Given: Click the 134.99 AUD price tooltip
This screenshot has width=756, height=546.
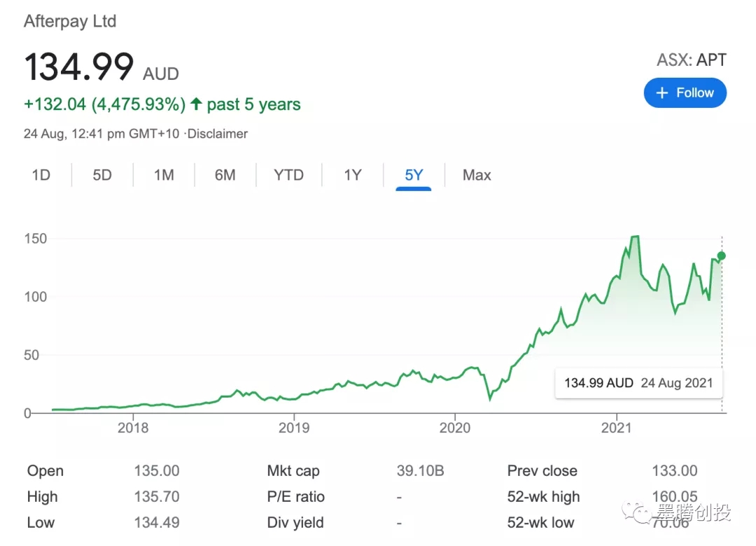Looking at the screenshot, I should tap(638, 383).
